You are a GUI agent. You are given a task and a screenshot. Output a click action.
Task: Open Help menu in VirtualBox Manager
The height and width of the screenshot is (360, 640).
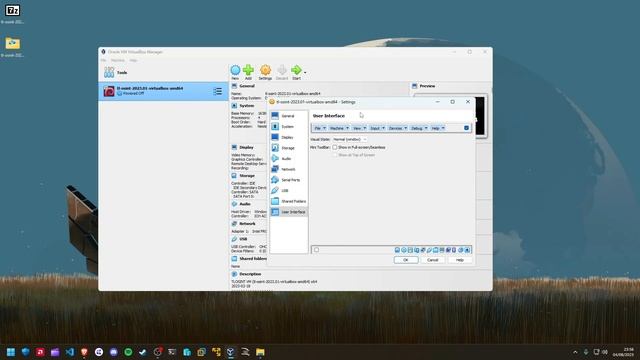coord(133,60)
